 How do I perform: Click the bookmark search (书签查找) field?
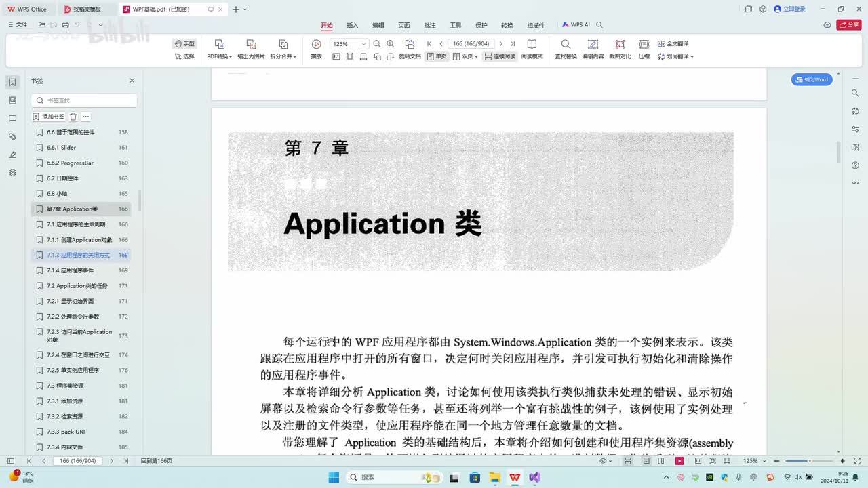click(x=84, y=100)
